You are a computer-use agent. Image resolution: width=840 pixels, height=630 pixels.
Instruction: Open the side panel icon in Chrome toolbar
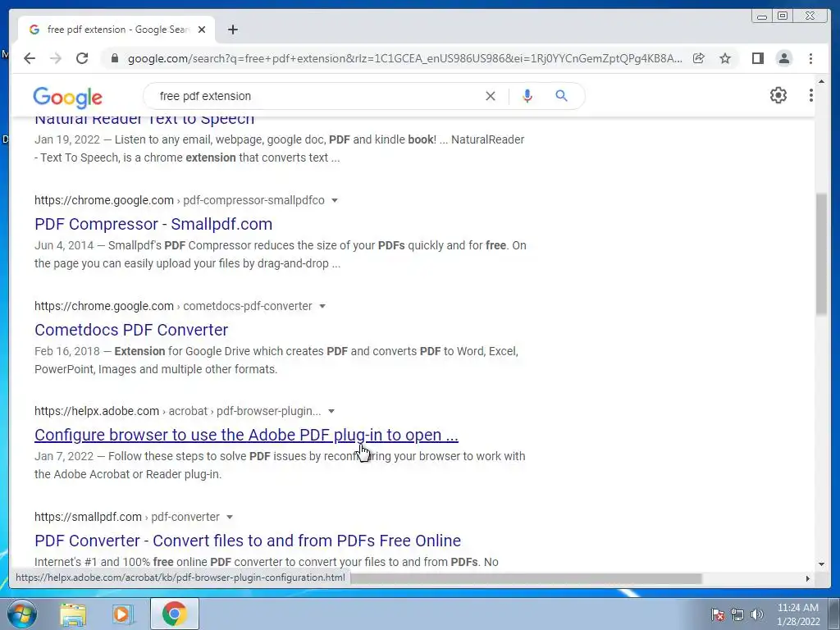757,58
